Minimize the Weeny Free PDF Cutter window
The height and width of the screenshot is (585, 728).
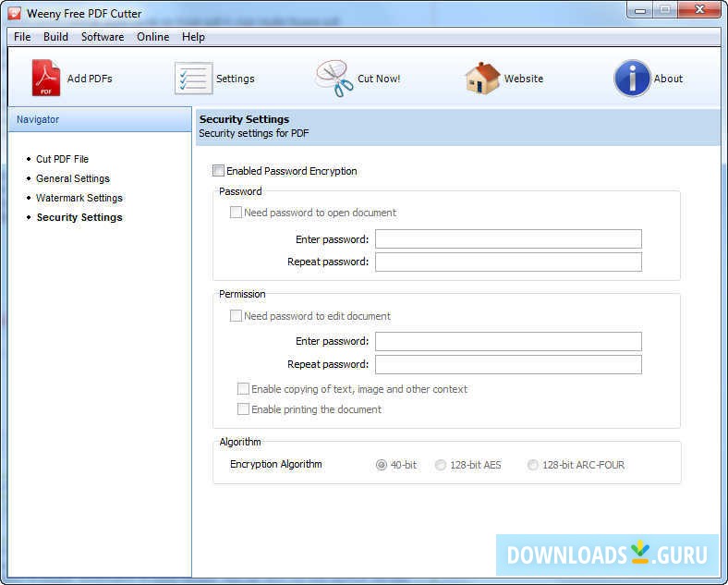(x=640, y=10)
